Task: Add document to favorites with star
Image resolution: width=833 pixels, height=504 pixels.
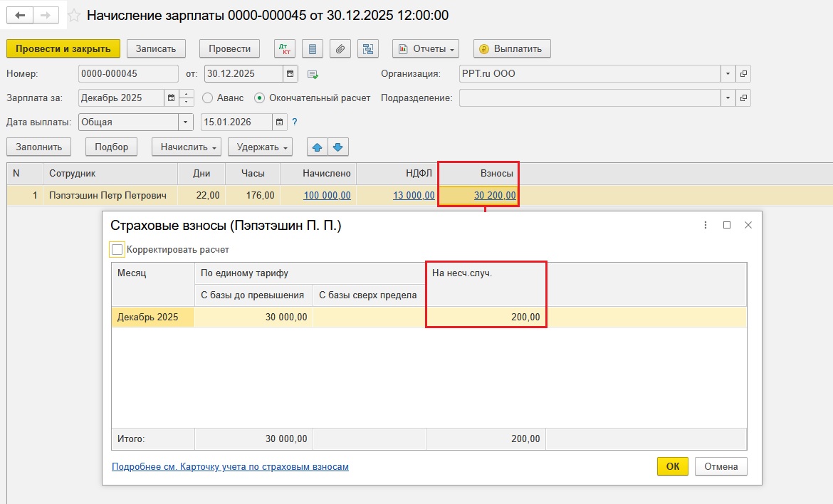Action: click(73, 15)
